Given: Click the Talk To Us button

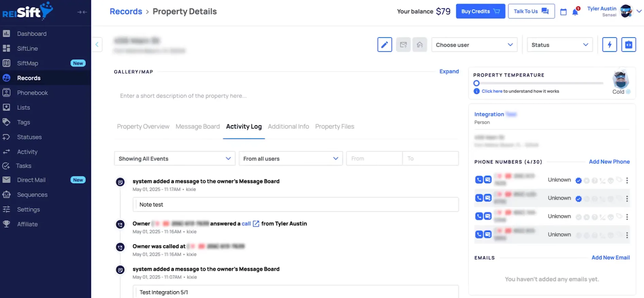Looking at the screenshot, I should (x=531, y=11).
